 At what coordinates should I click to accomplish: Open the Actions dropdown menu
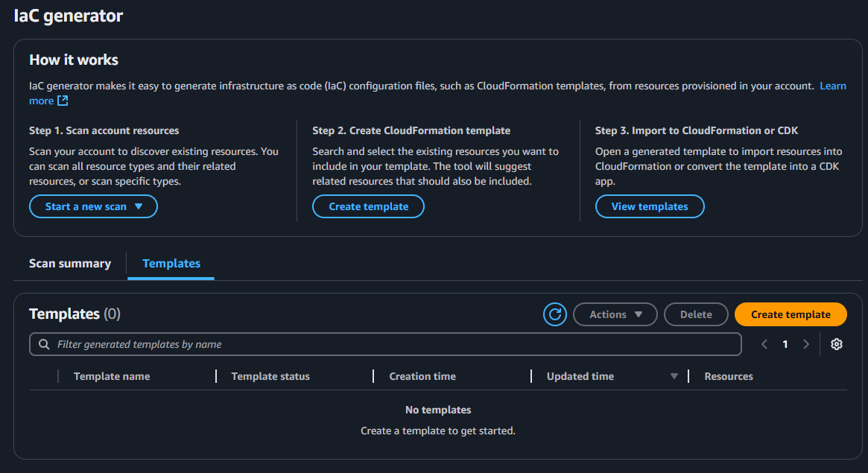[x=615, y=314]
